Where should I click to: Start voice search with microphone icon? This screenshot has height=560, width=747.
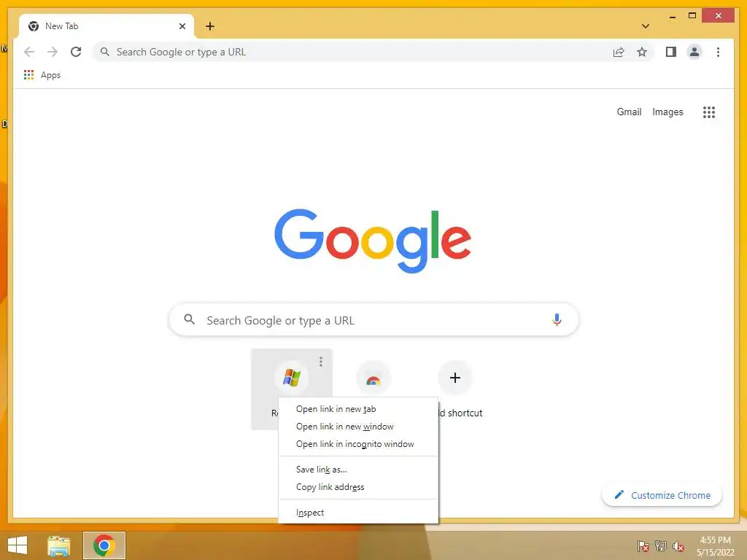coord(557,319)
